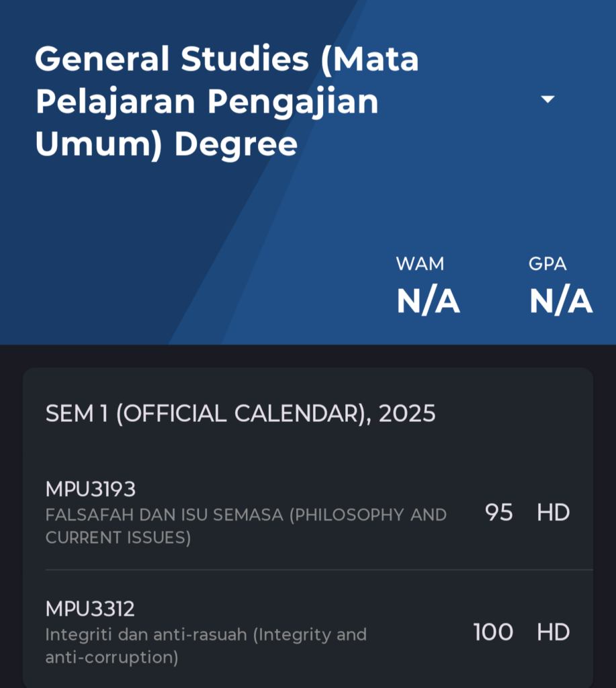Tap the HD grade for MPU3312

pyautogui.click(x=554, y=632)
